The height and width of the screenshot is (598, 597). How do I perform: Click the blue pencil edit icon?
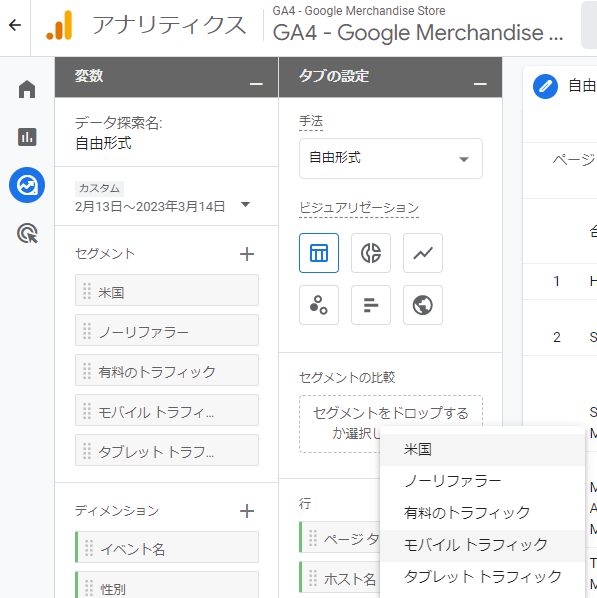(x=545, y=86)
